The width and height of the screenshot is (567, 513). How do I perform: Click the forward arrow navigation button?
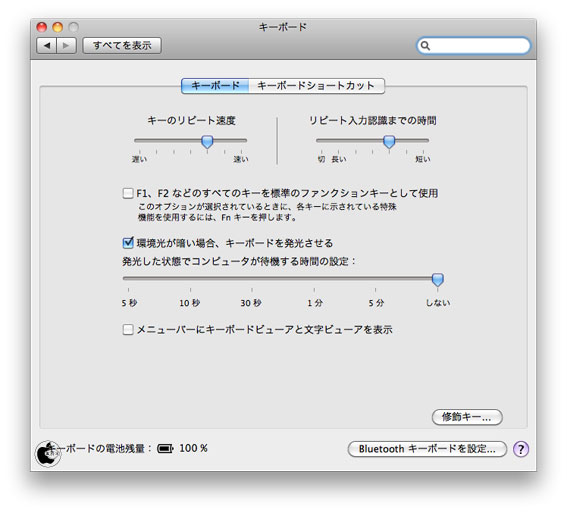tap(66, 46)
